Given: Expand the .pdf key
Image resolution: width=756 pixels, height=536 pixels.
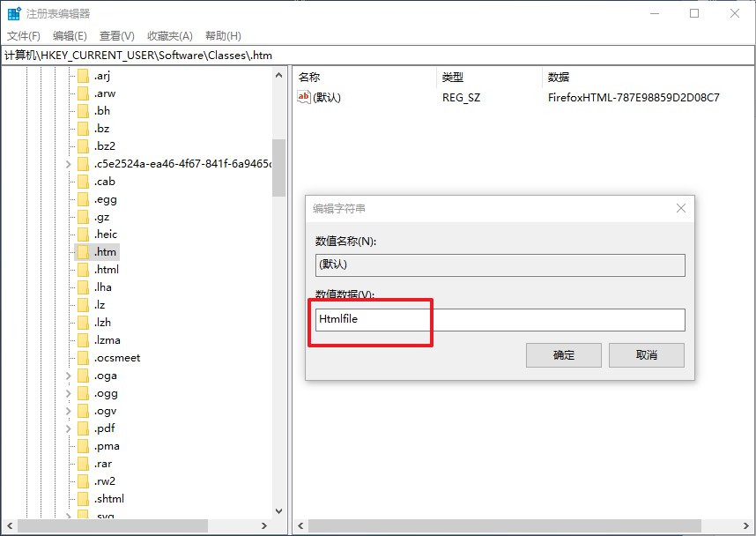Looking at the screenshot, I should [68, 428].
